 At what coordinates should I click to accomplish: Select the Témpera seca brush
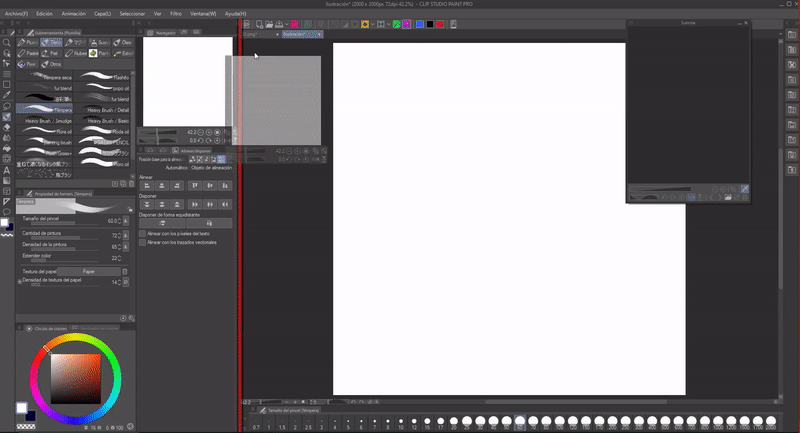(x=45, y=77)
